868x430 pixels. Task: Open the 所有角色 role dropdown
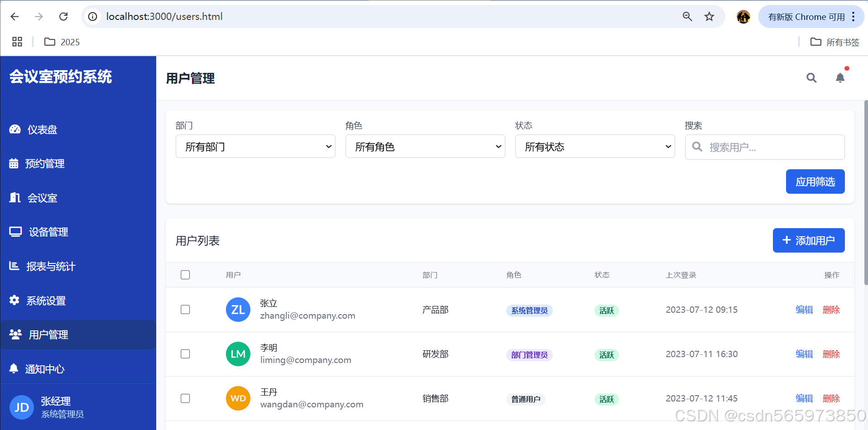pos(425,146)
